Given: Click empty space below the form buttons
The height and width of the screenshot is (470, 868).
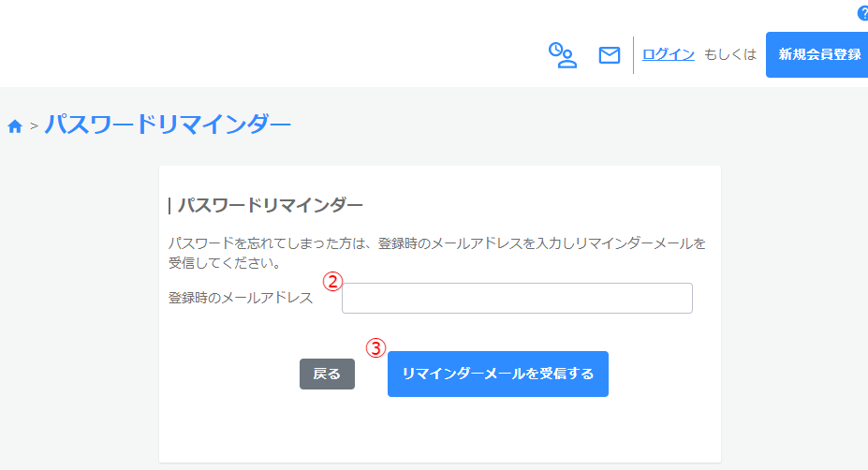Looking at the screenshot, I should click(440, 431).
